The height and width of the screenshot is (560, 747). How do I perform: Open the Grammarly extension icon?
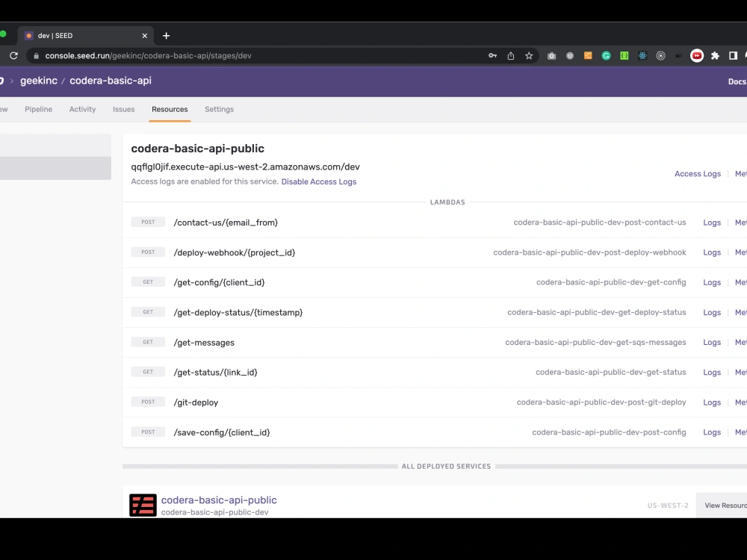tap(606, 56)
